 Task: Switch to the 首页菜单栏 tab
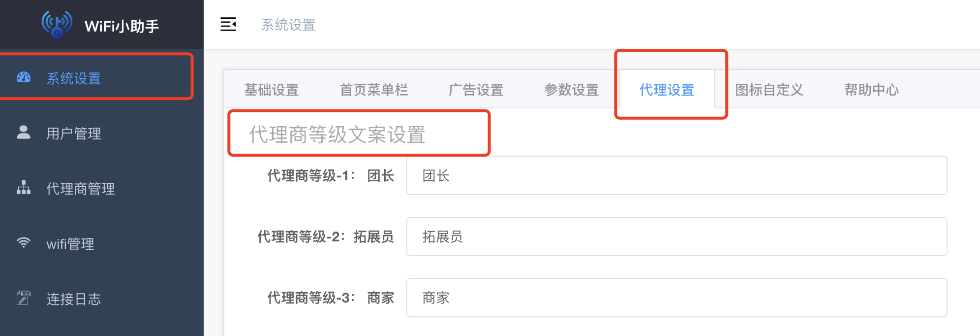[x=374, y=90]
